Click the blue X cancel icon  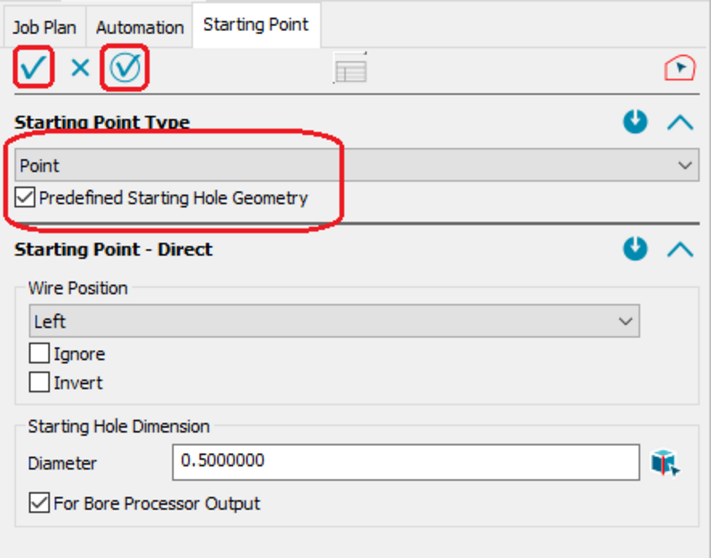tap(80, 68)
